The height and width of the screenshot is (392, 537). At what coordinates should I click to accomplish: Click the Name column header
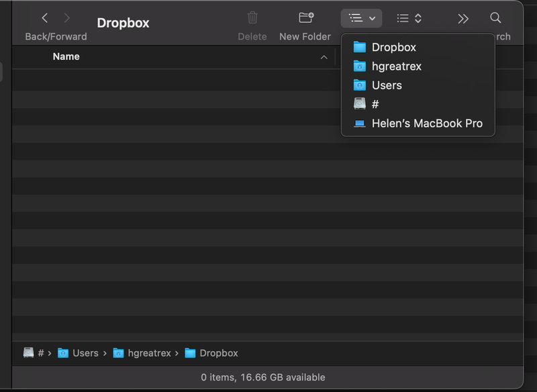point(66,57)
